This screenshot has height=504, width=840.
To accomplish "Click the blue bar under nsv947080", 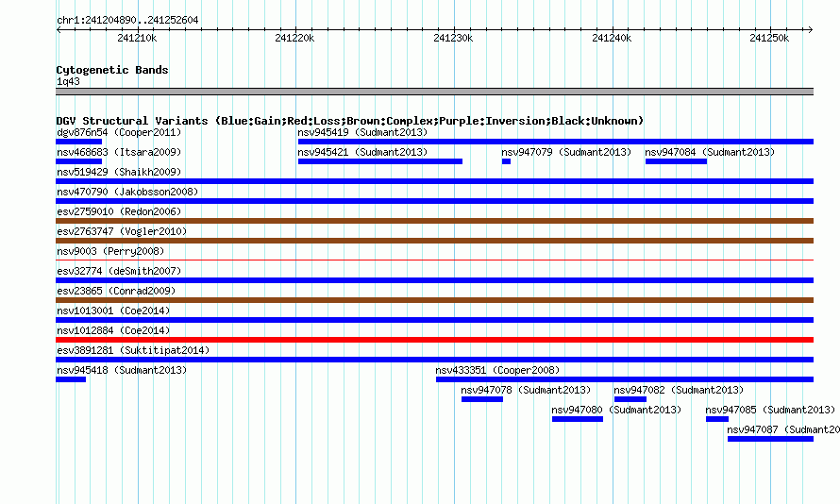I will tap(578, 419).
